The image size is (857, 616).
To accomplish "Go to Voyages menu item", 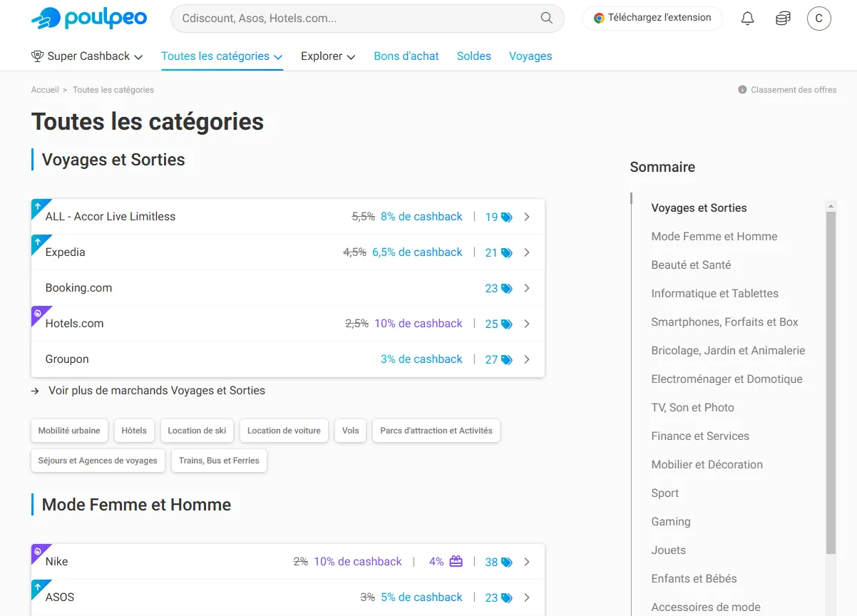I will pos(530,56).
